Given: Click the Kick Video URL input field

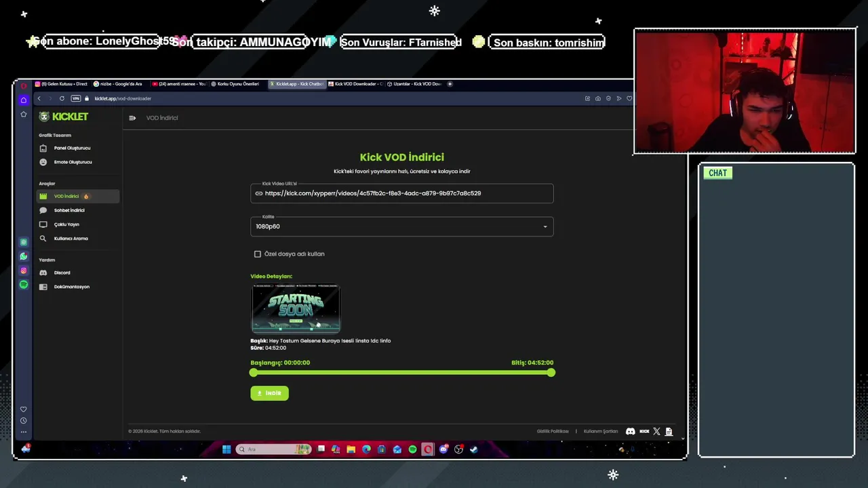Looking at the screenshot, I should pyautogui.click(x=401, y=193).
